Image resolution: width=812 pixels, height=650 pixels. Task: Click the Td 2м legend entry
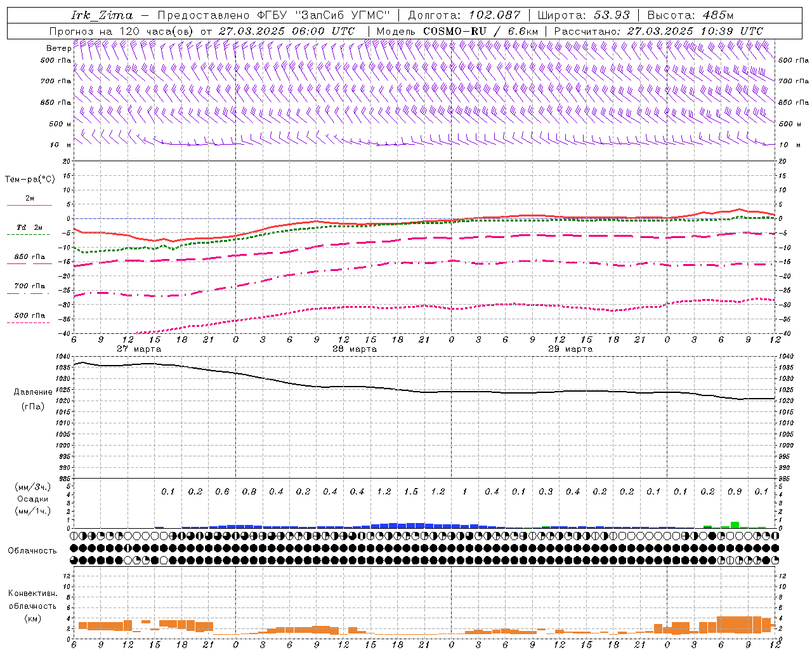point(29,227)
